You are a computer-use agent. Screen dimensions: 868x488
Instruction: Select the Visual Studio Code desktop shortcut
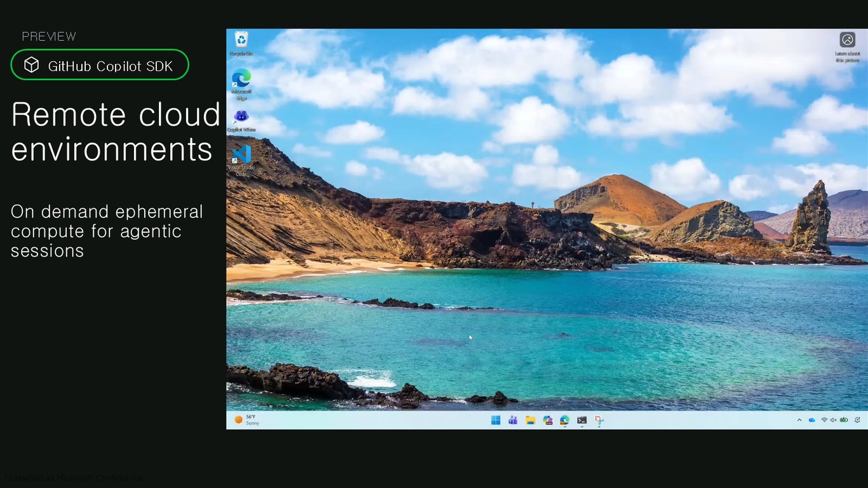click(x=241, y=160)
